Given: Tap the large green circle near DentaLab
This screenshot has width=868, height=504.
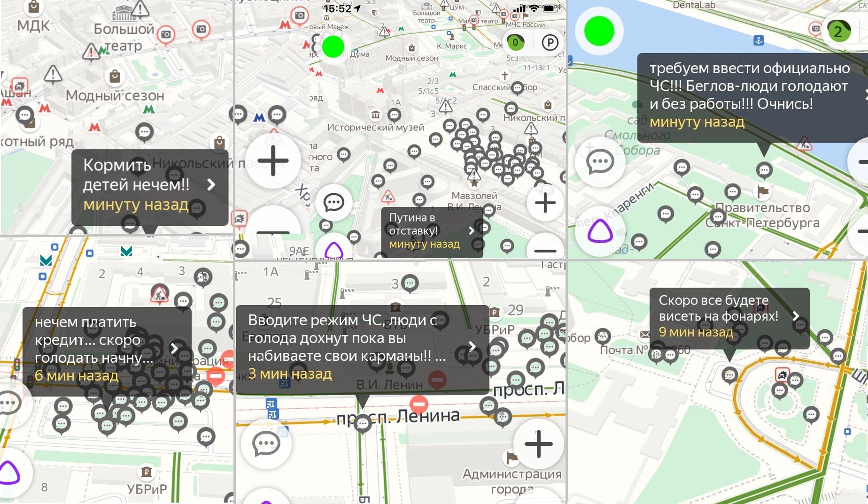Looking at the screenshot, I should [599, 31].
